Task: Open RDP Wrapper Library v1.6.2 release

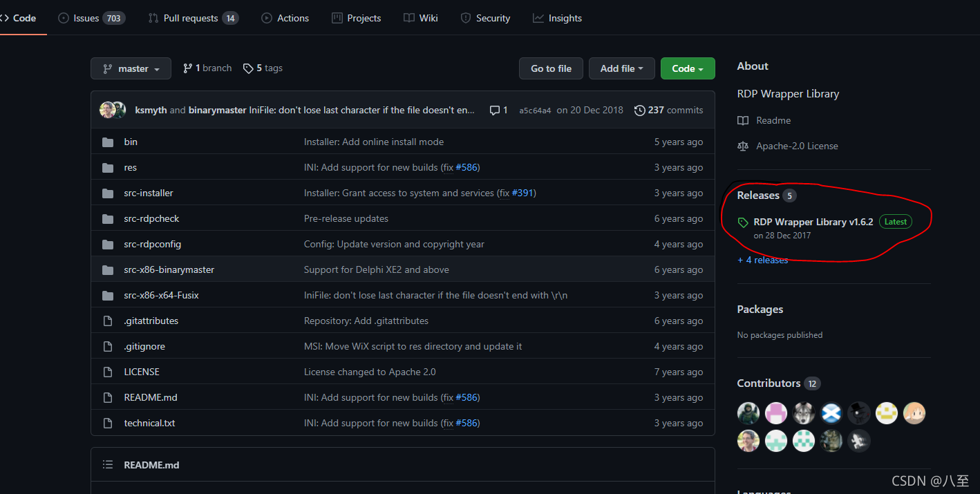Action: click(813, 222)
